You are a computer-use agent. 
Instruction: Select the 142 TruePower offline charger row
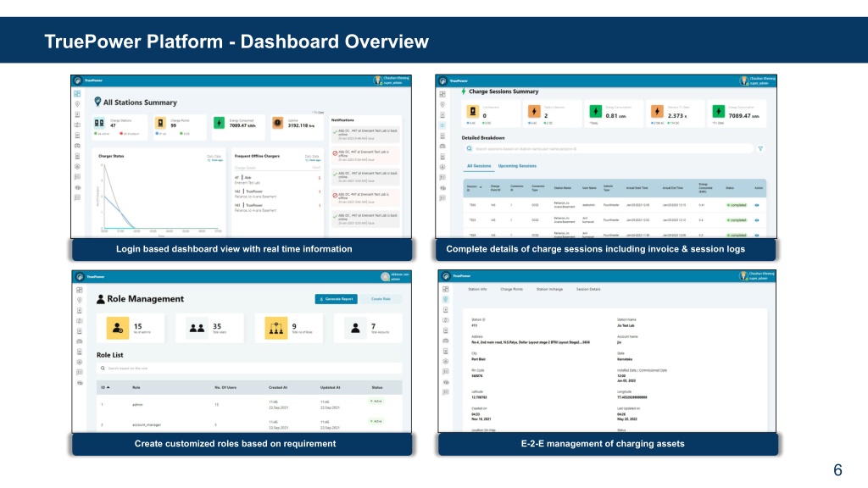tap(277, 194)
